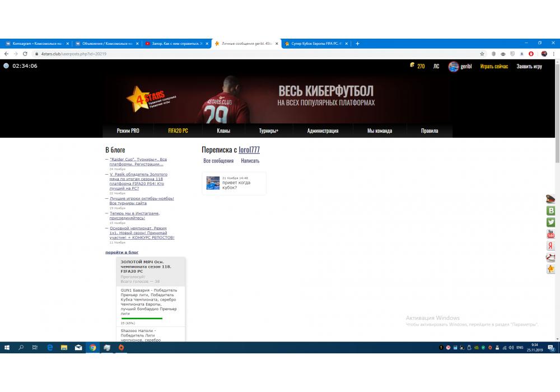560x392 pixels.
Task: Open the Режим PRO menu
Action: [128, 131]
